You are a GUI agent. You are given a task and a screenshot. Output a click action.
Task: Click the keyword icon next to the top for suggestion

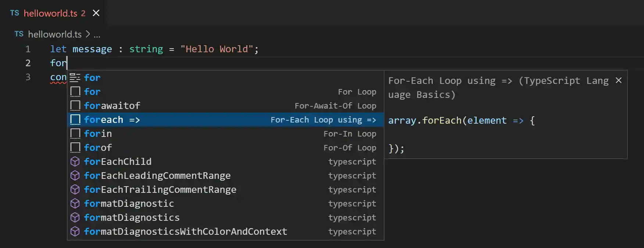(x=75, y=77)
